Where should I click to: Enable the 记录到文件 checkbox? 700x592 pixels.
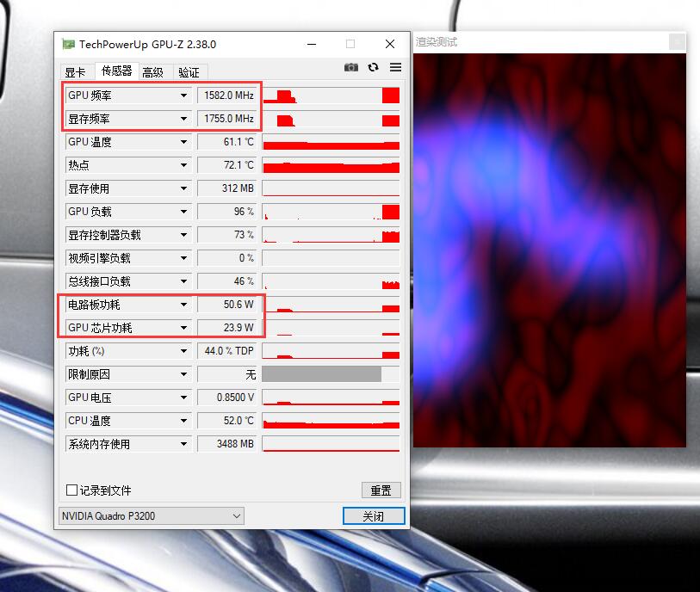(x=71, y=490)
